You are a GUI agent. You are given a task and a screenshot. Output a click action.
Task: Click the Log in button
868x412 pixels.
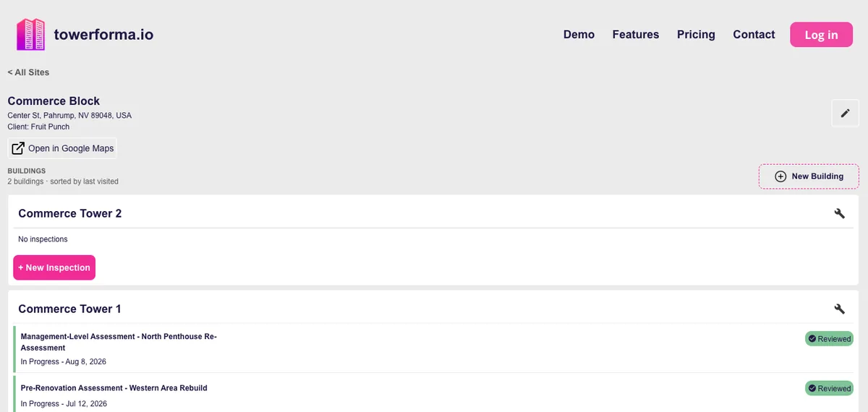pos(821,35)
